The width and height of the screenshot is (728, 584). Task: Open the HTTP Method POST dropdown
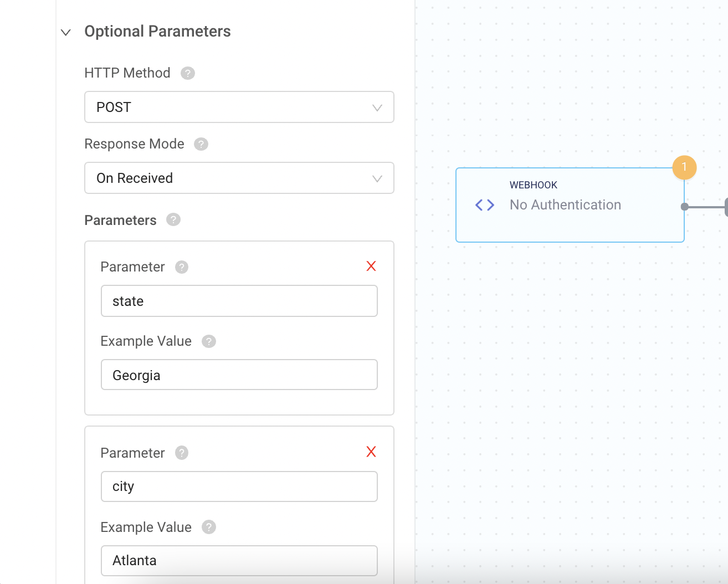(239, 107)
